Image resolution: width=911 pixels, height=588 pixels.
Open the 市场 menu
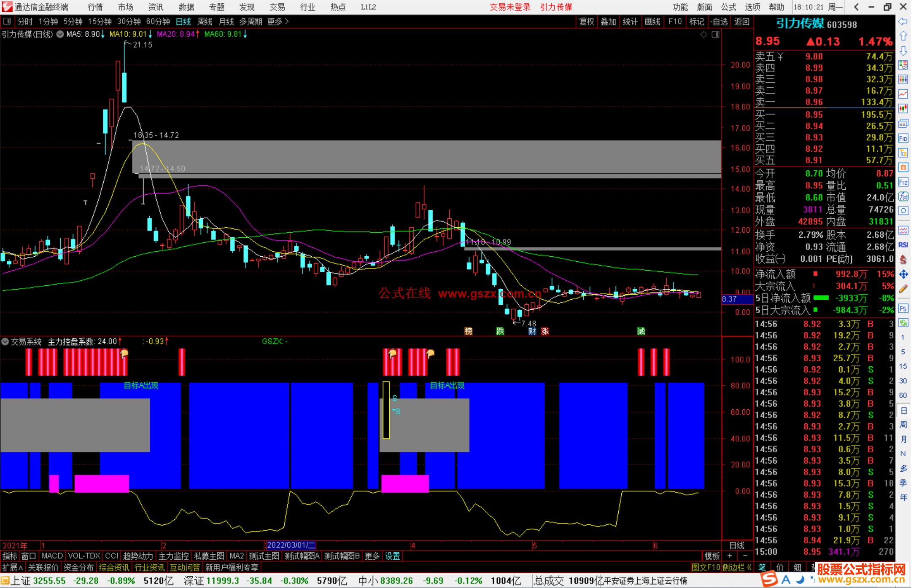tap(125, 7)
